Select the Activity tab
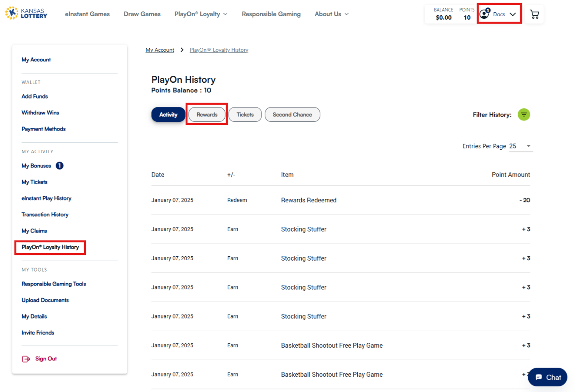This screenshot has width=575, height=392. coord(168,115)
